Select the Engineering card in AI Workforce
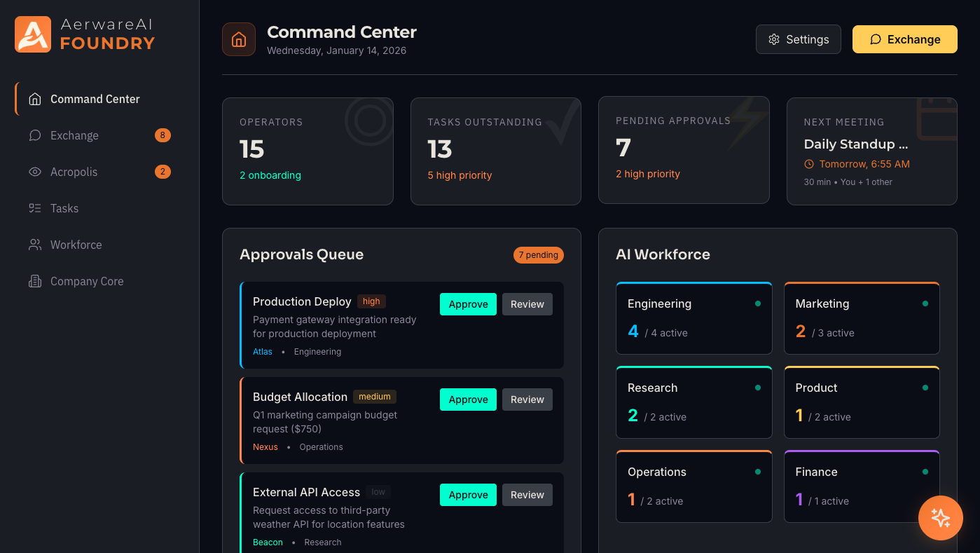980x553 pixels. 693,318
